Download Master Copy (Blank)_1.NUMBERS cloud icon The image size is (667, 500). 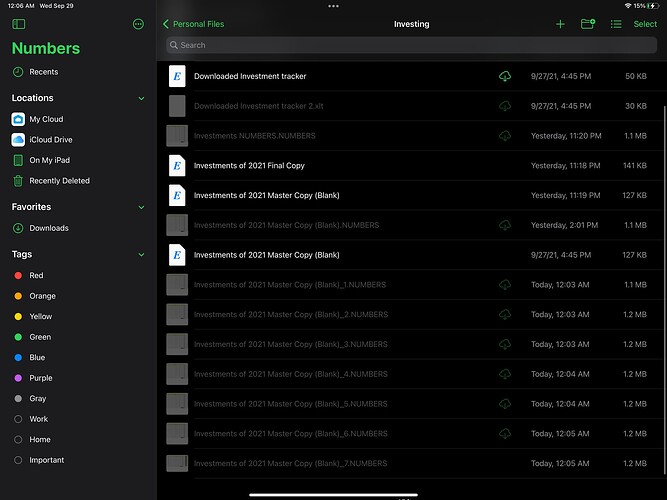point(505,285)
